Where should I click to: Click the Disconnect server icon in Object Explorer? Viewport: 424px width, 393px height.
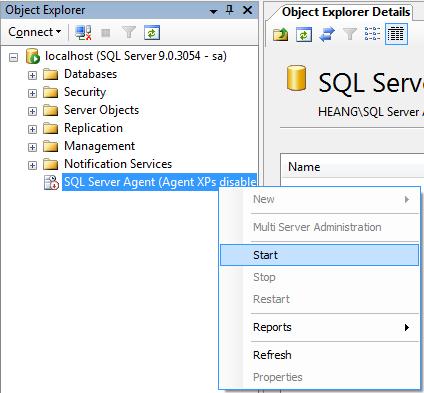[x=83, y=33]
